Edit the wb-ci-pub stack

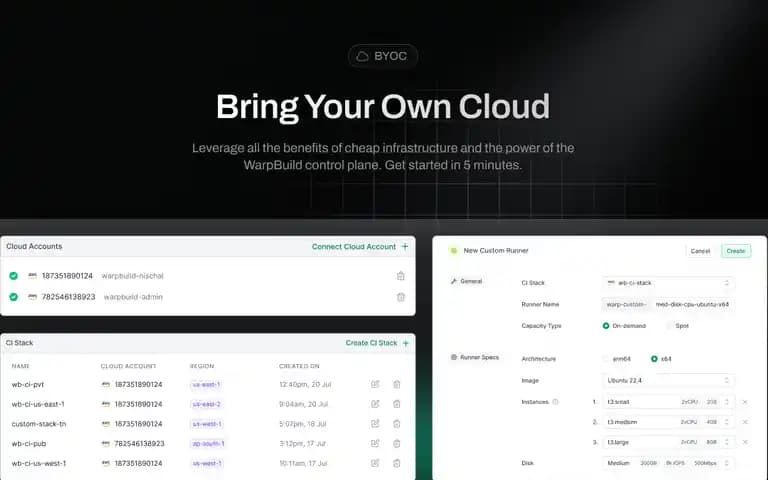(375, 443)
